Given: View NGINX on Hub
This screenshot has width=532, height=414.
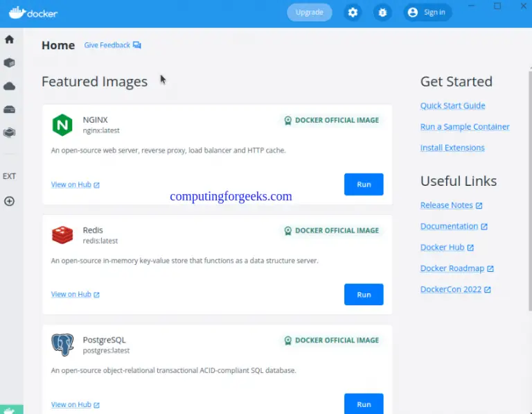Looking at the screenshot, I should 75,184.
